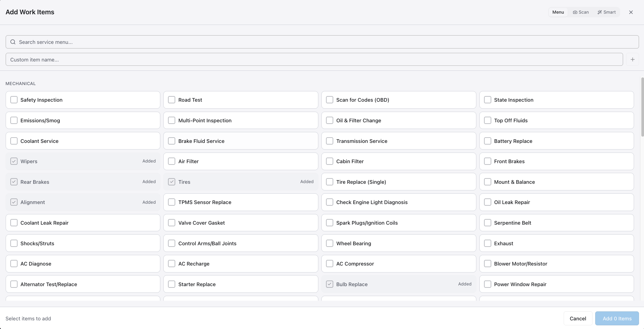Tick AC Recharge checkbox

click(x=172, y=264)
